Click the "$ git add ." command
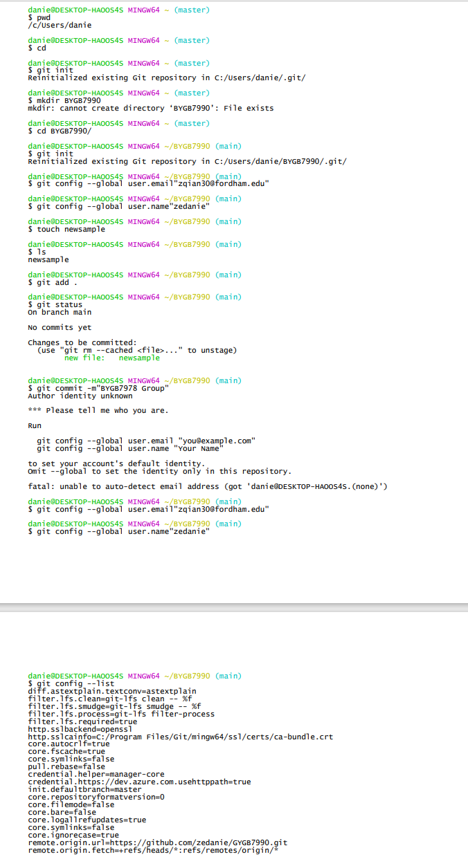The image size is (468, 868). (53, 282)
